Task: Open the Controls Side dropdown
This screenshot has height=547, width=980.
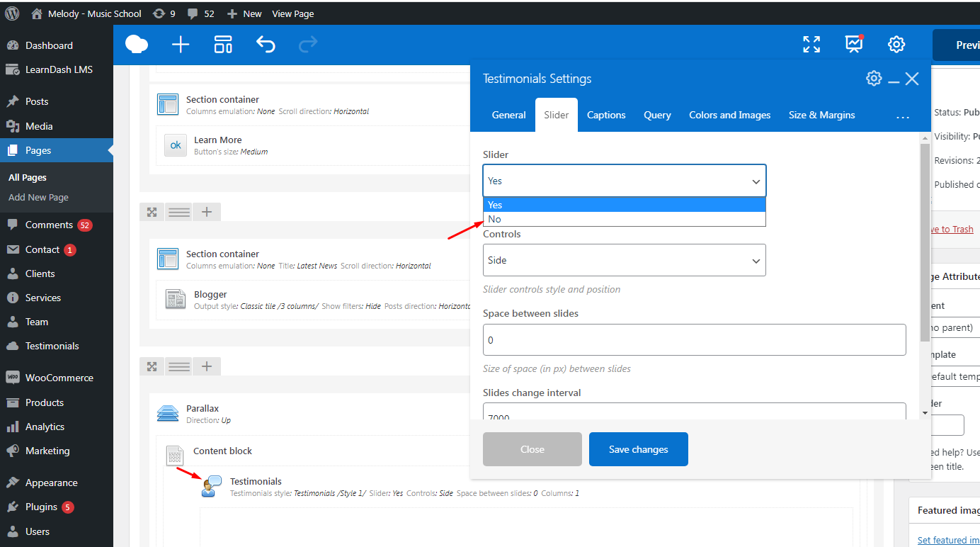Action: point(625,260)
